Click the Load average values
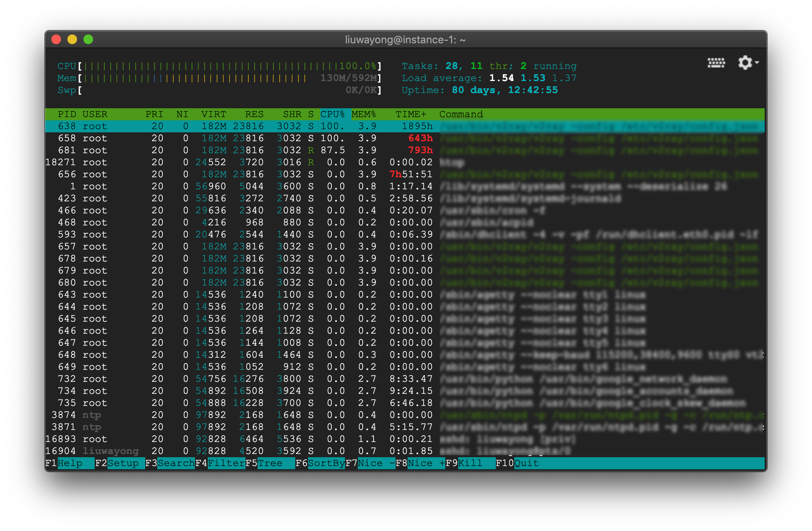This screenshot has width=812, height=531. click(x=533, y=78)
